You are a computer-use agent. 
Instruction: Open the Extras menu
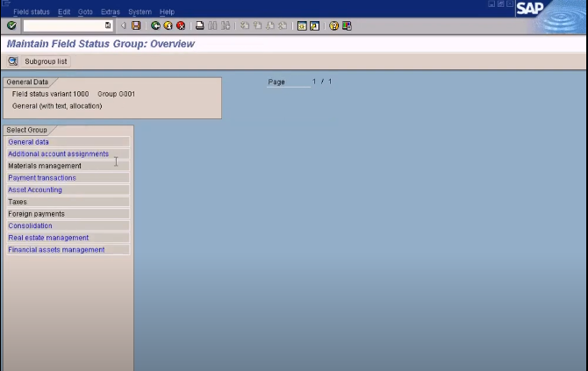(x=111, y=11)
